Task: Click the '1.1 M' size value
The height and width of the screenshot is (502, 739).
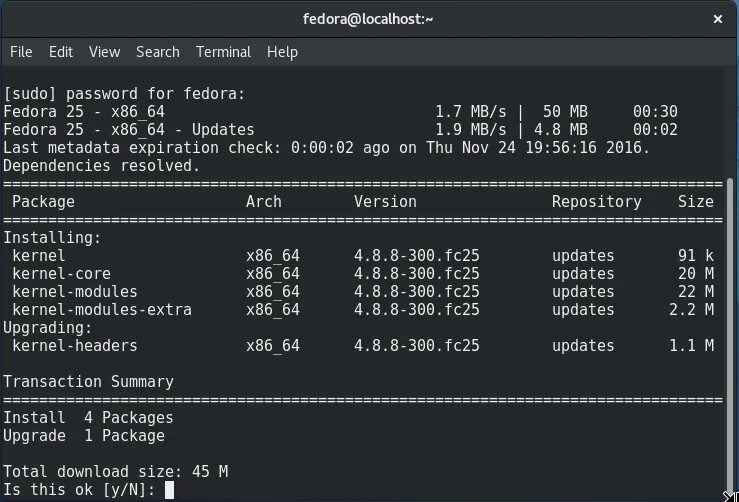Action: [691, 346]
